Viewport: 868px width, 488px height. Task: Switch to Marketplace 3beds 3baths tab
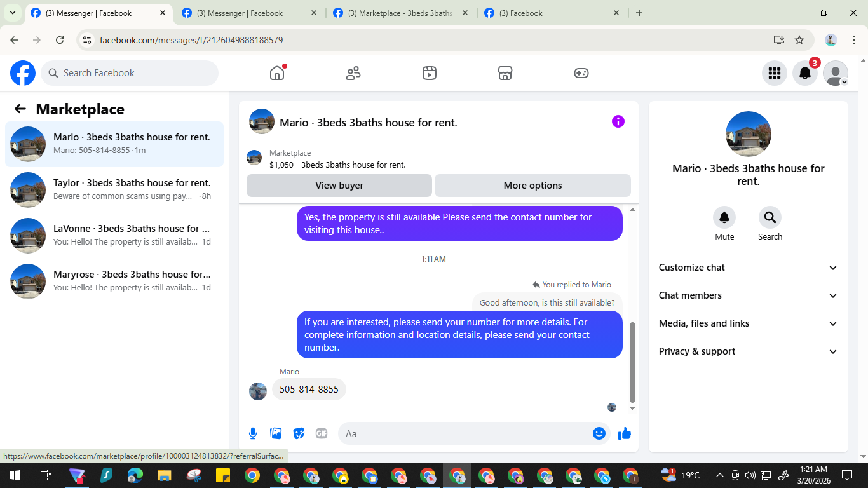click(x=401, y=13)
